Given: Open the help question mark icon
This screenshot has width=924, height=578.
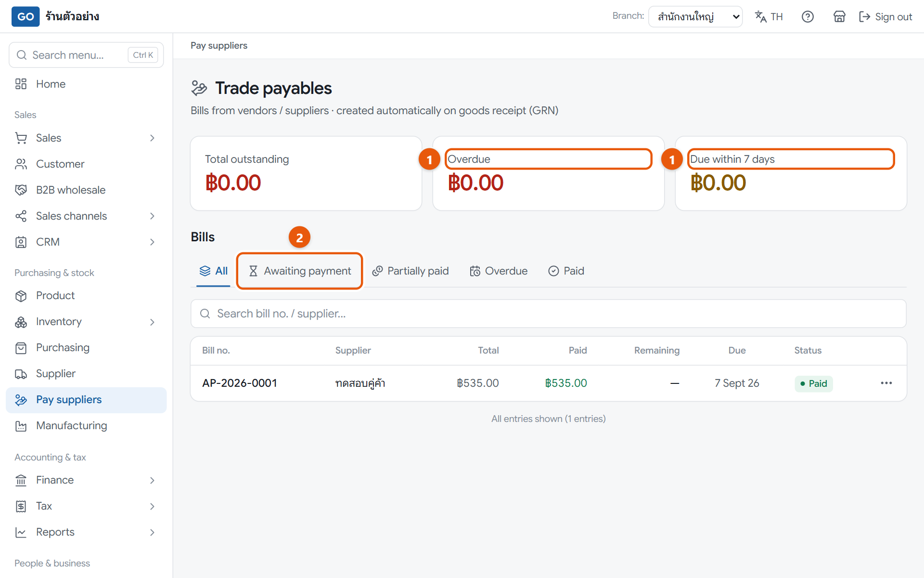Looking at the screenshot, I should point(808,17).
